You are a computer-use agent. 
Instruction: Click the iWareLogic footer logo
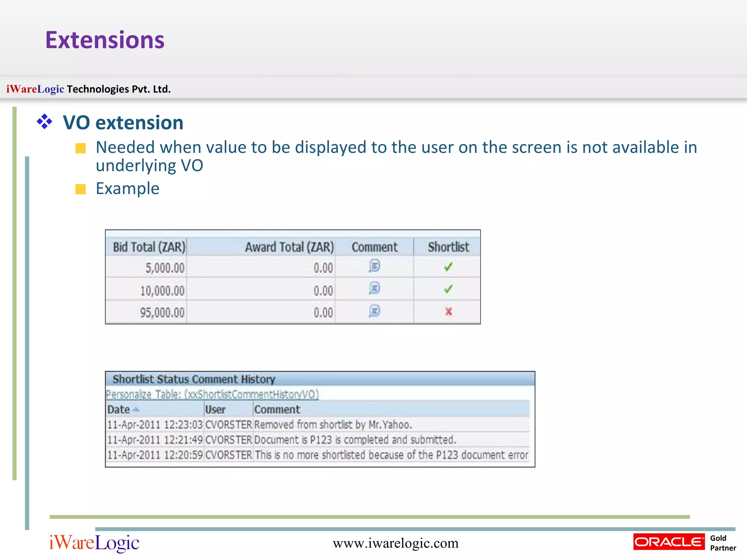pyautogui.click(x=94, y=543)
